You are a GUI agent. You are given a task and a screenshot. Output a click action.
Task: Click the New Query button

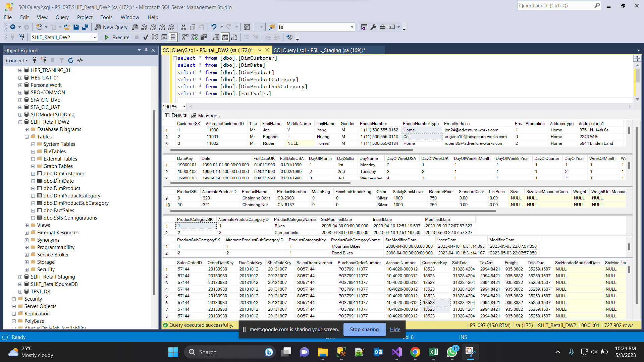click(x=111, y=27)
